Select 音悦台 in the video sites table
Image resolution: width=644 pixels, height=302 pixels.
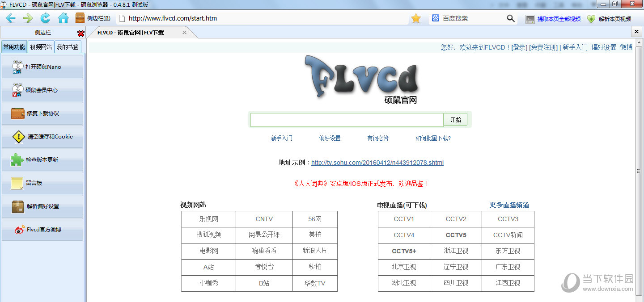click(264, 267)
